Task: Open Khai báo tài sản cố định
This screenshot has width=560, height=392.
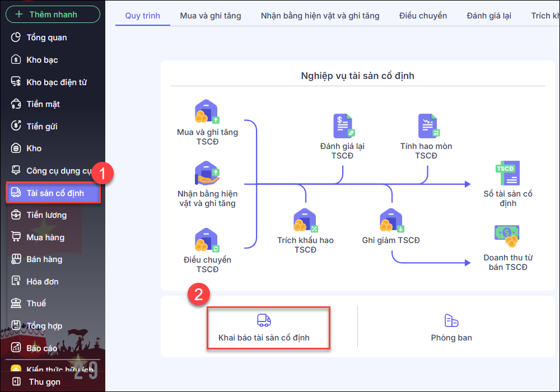Action: tap(264, 328)
